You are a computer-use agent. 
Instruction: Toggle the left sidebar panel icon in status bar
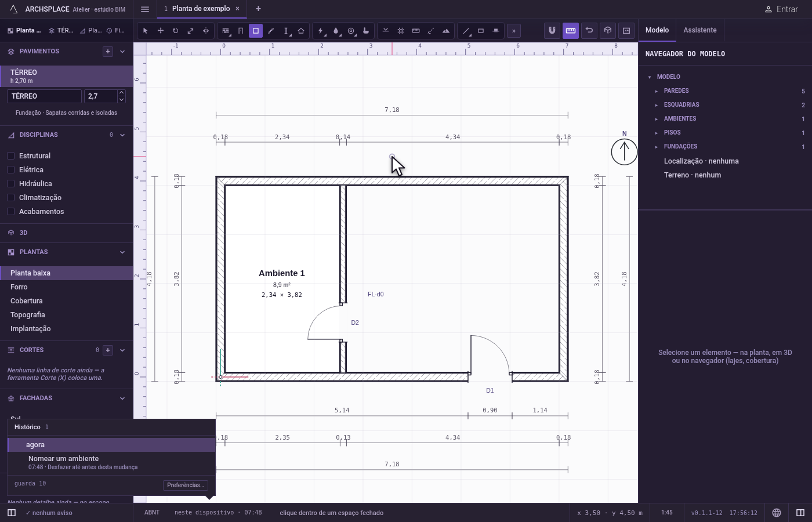pyautogui.click(x=12, y=513)
